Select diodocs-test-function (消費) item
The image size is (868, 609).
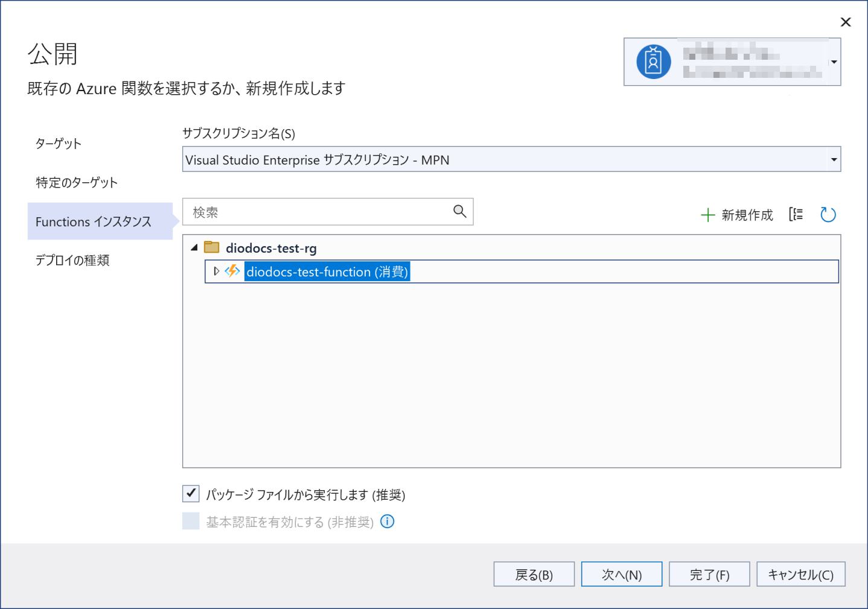327,272
